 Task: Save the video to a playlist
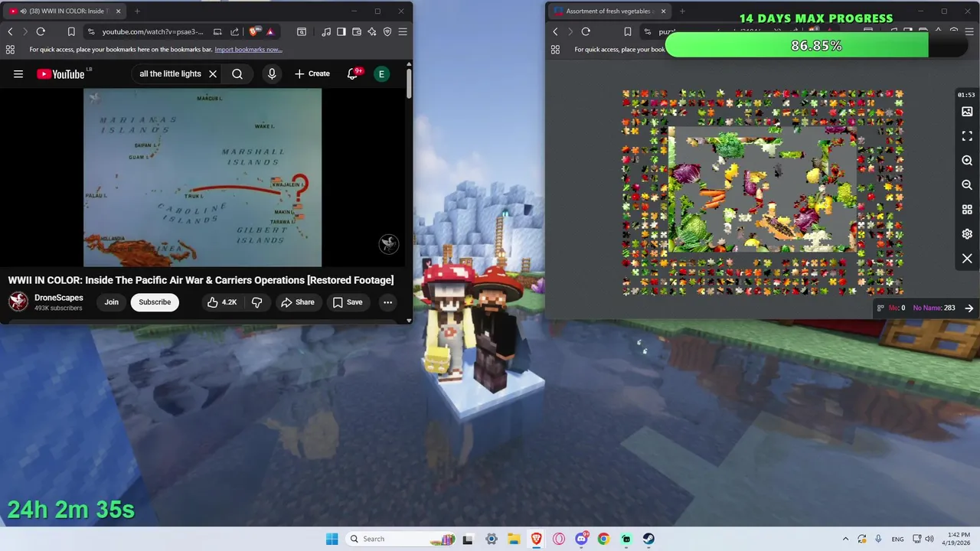tap(348, 302)
